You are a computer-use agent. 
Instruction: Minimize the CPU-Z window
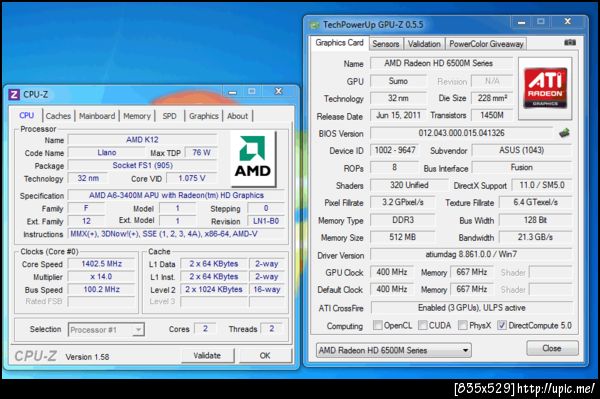(232, 92)
